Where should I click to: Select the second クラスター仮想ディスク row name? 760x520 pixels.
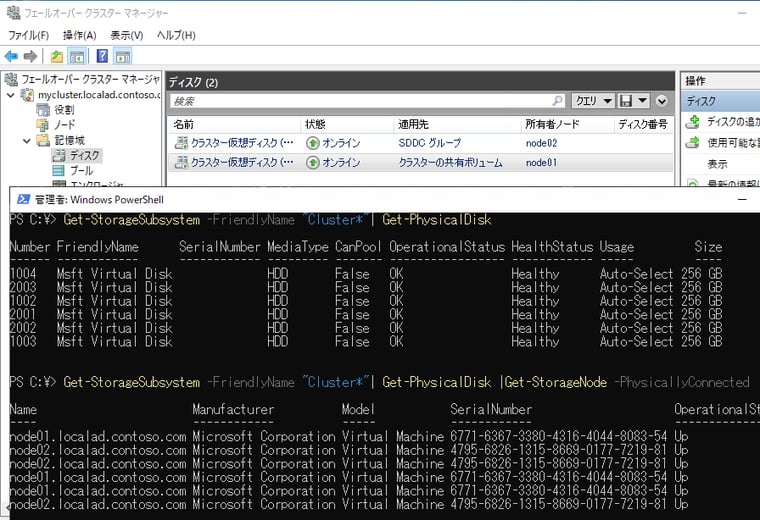[x=242, y=162]
